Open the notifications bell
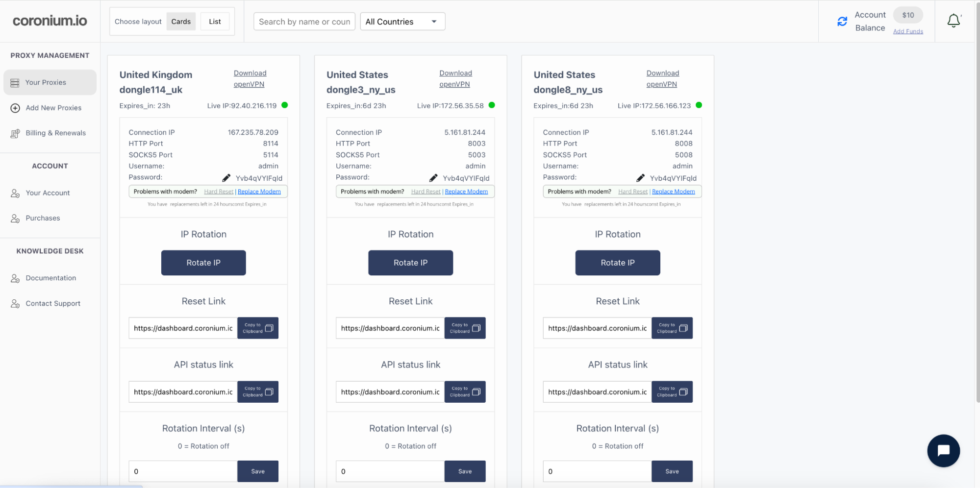Screen dimensions: 980x488 [x=954, y=21]
